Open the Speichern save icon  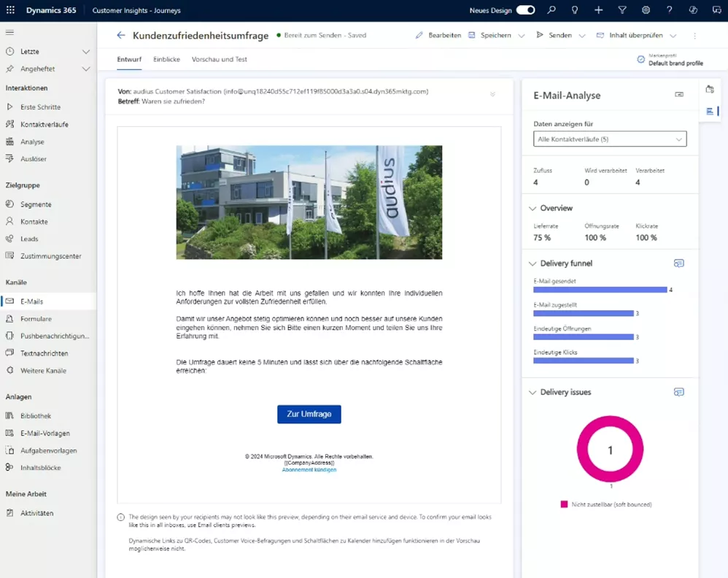tap(471, 35)
